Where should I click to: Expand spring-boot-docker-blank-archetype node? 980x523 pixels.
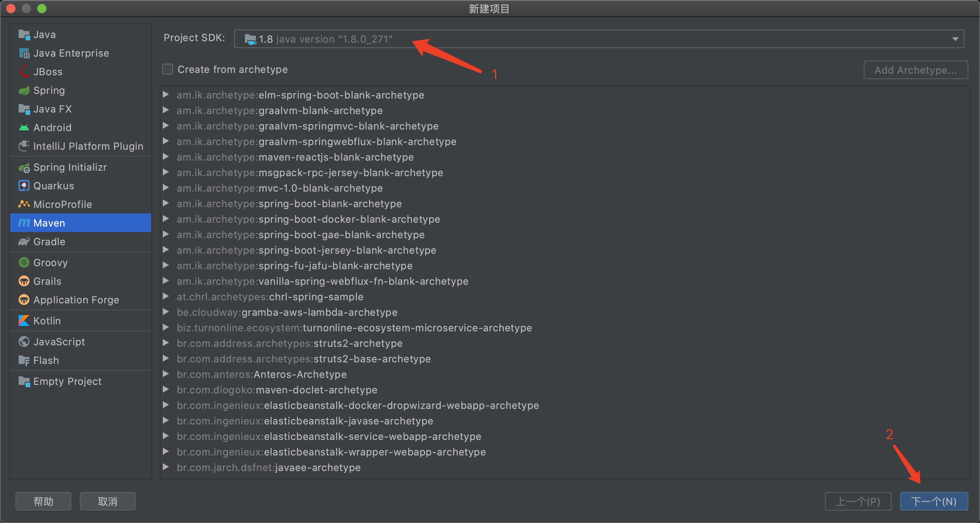click(166, 218)
